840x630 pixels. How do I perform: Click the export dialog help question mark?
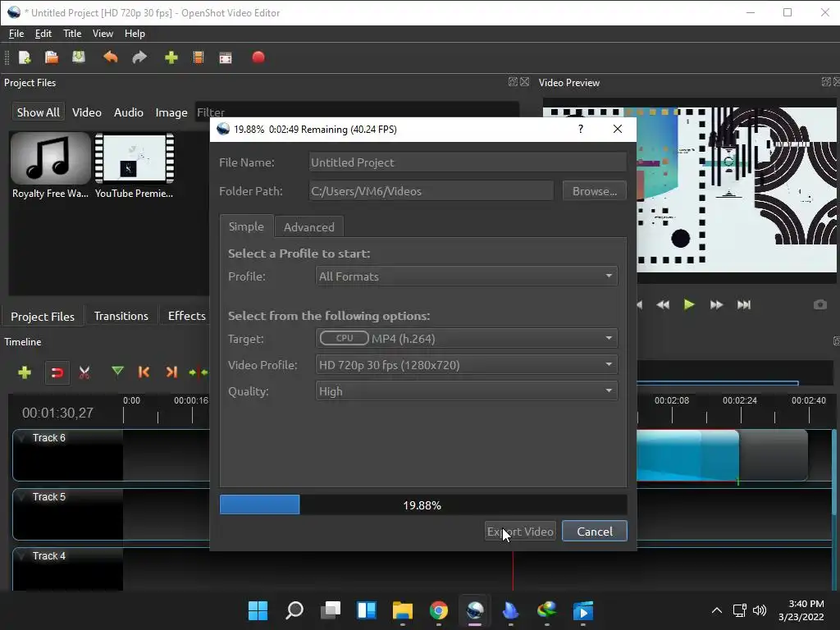[x=581, y=129]
